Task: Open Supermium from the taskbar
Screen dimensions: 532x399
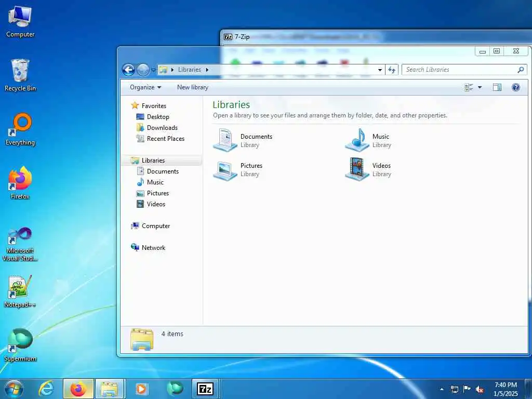Action: point(175,389)
